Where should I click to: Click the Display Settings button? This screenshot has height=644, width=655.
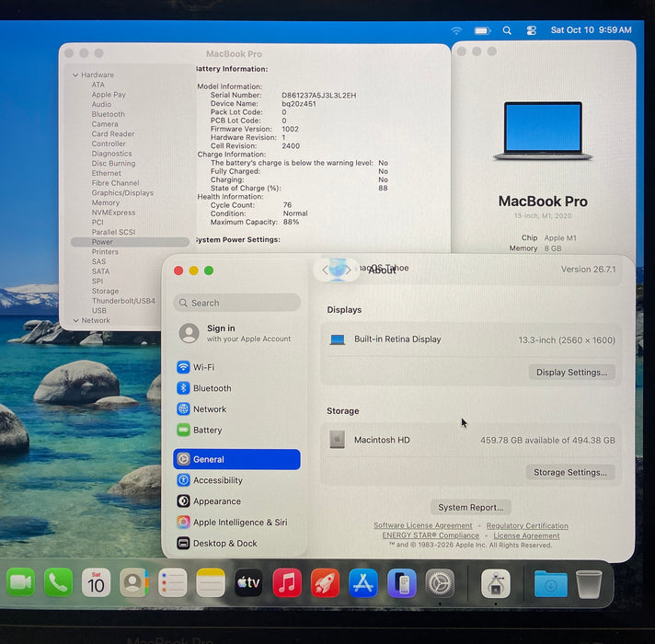click(572, 372)
